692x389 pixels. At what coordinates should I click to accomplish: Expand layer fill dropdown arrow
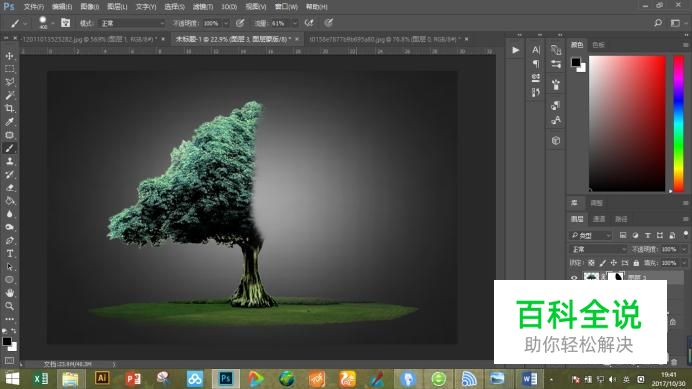pos(684,263)
